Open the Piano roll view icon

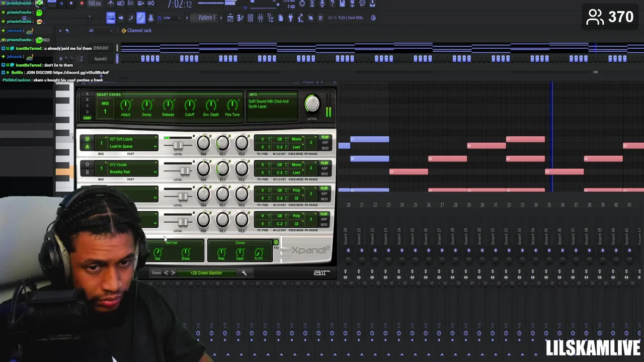click(x=240, y=18)
